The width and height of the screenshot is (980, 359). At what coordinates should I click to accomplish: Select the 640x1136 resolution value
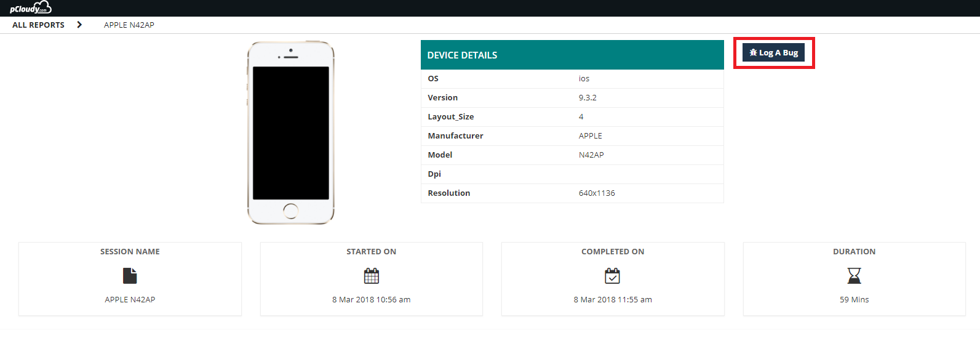coord(597,193)
